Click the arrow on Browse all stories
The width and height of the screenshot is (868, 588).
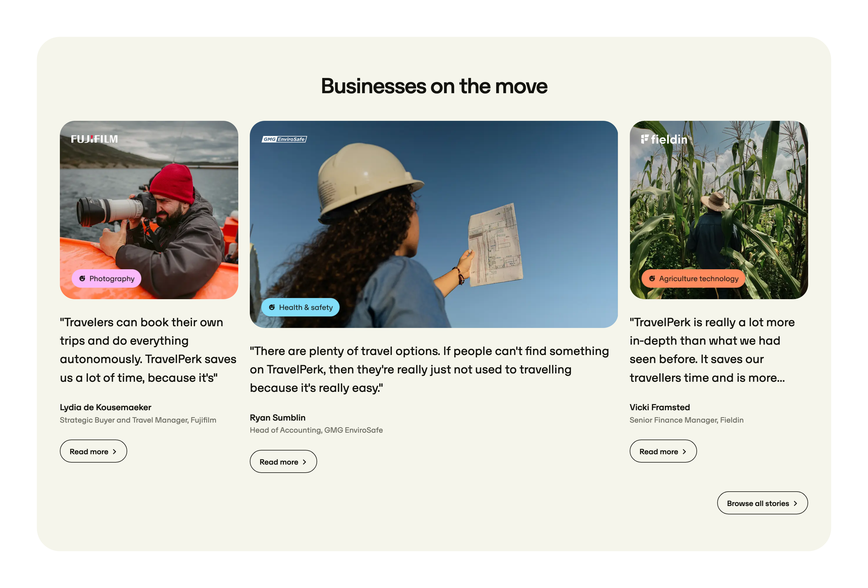[795, 504]
